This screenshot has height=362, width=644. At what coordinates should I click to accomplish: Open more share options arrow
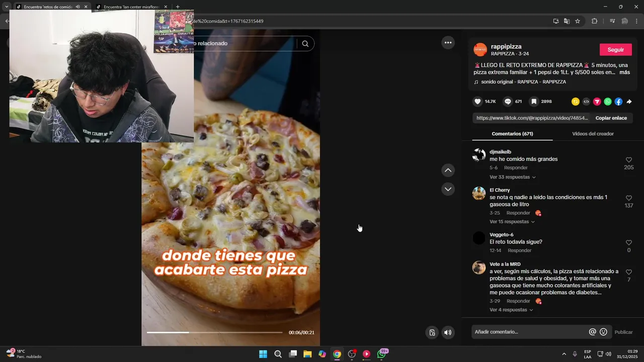tap(629, 102)
